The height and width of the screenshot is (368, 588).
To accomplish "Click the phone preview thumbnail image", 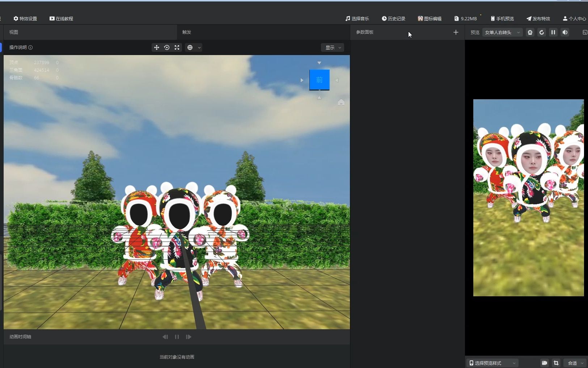I will (x=529, y=198).
